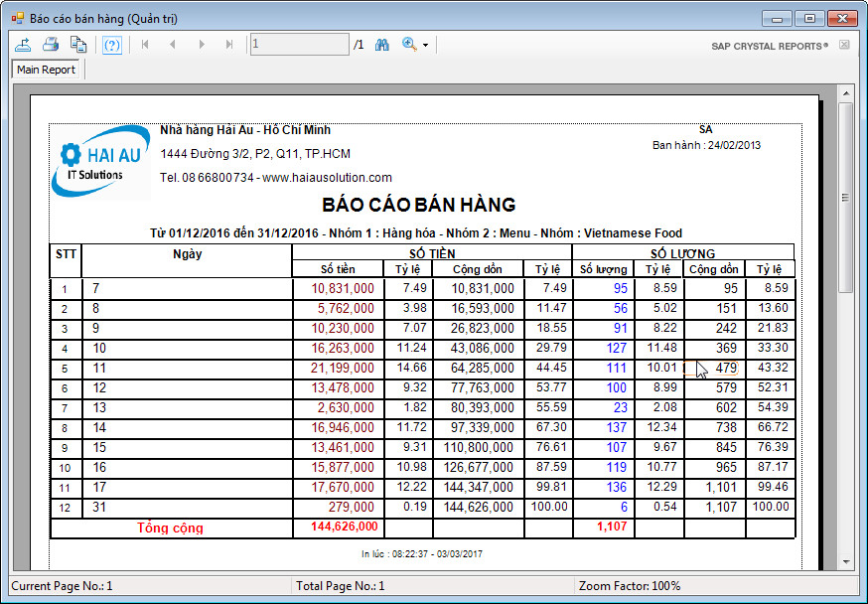Click the print timestamp 'In lúc : 08:22:37 - 03/03/2017'
Image resolution: width=868 pixels, height=604 pixels.
click(x=422, y=553)
